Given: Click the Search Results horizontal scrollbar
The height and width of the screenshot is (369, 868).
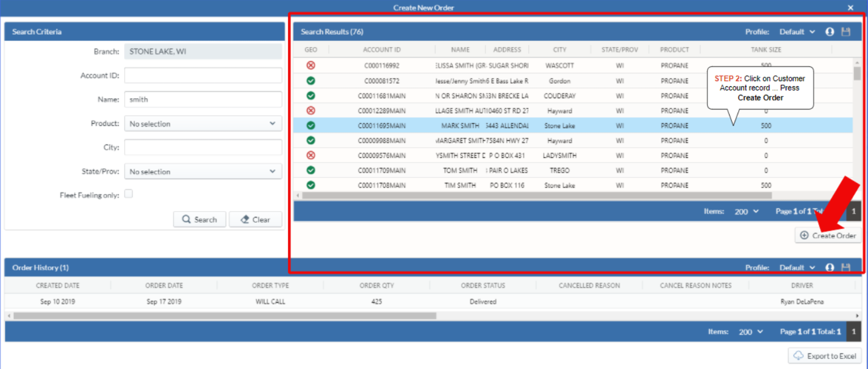Looking at the screenshot, I should pos(537,195).
